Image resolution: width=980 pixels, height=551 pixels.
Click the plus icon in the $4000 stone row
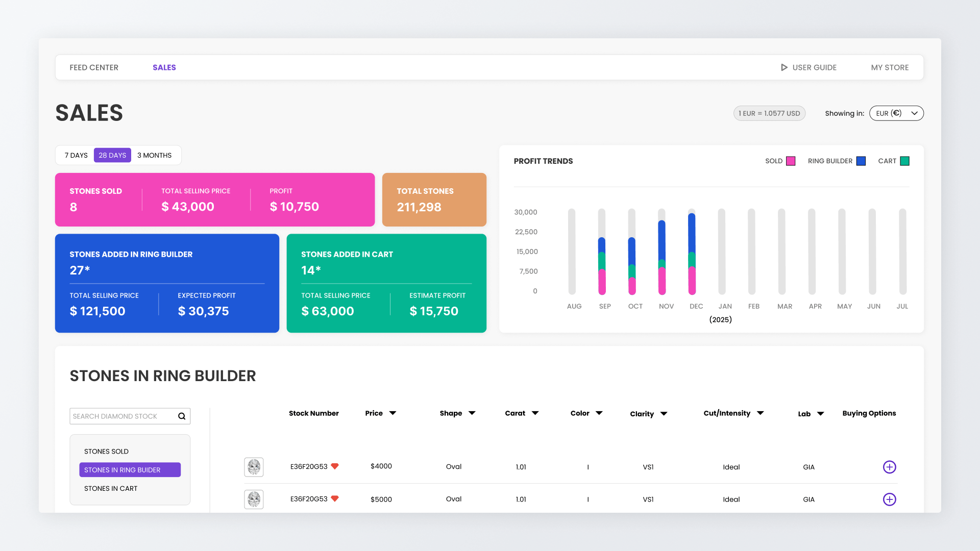889,467
